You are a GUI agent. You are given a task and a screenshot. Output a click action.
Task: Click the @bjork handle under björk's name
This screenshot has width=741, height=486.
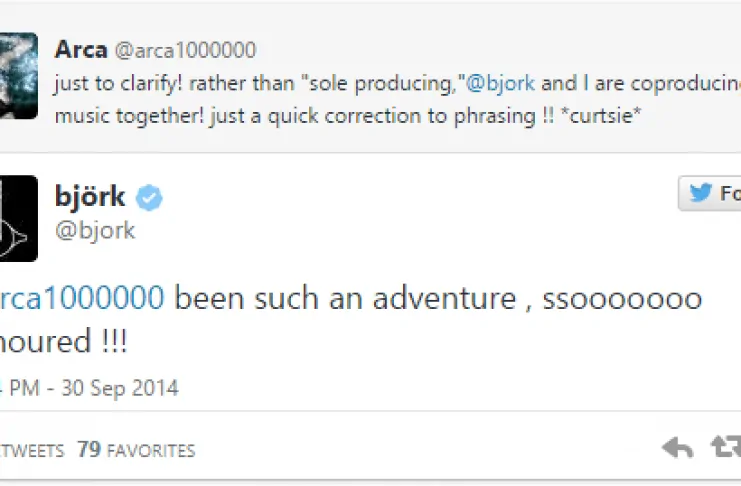point(95,231)
